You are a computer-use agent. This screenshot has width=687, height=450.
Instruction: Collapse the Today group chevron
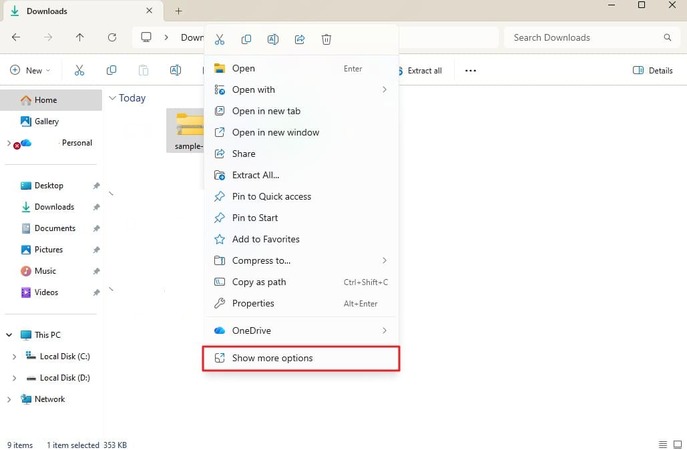[x=112, y=98]
